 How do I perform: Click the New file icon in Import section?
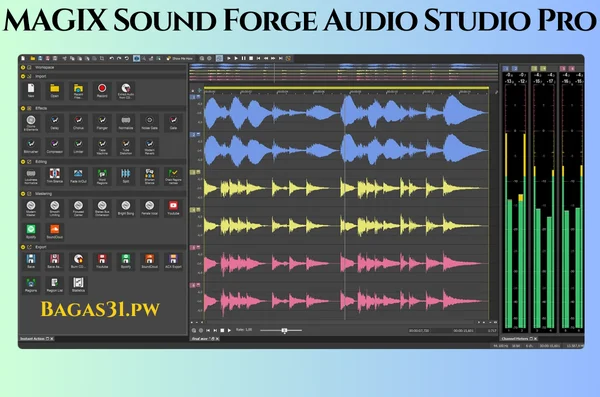coord(31,90)
